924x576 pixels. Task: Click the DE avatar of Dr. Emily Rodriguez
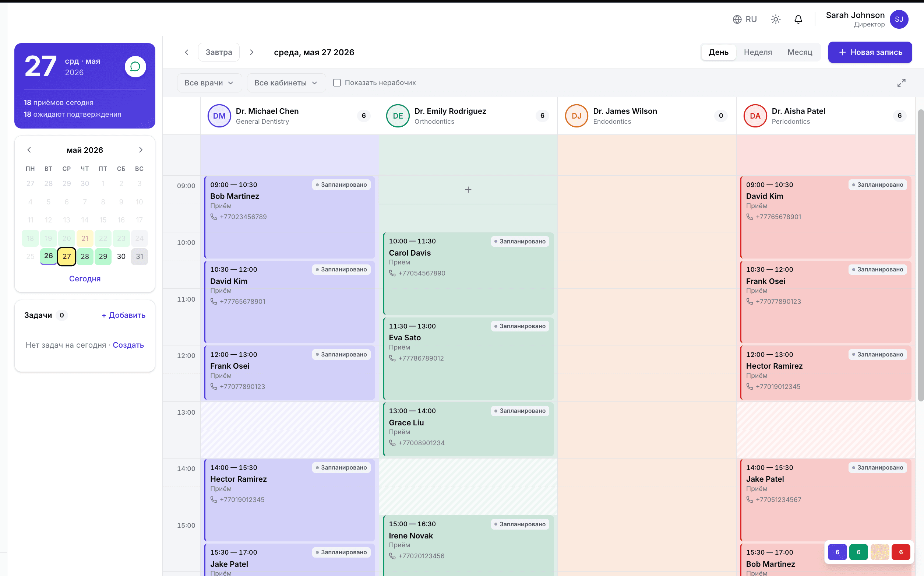click(x=398, y=116)
